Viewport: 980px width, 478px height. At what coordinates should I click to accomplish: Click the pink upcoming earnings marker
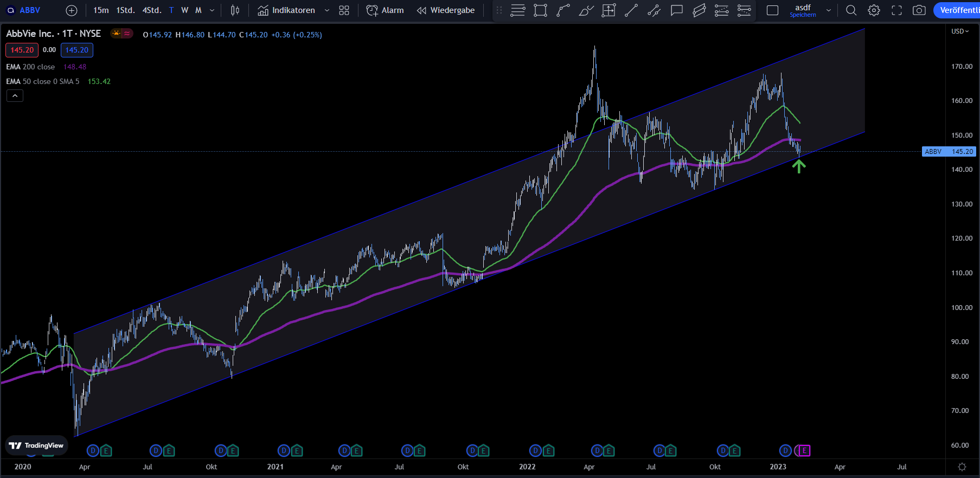click(804, 450)
